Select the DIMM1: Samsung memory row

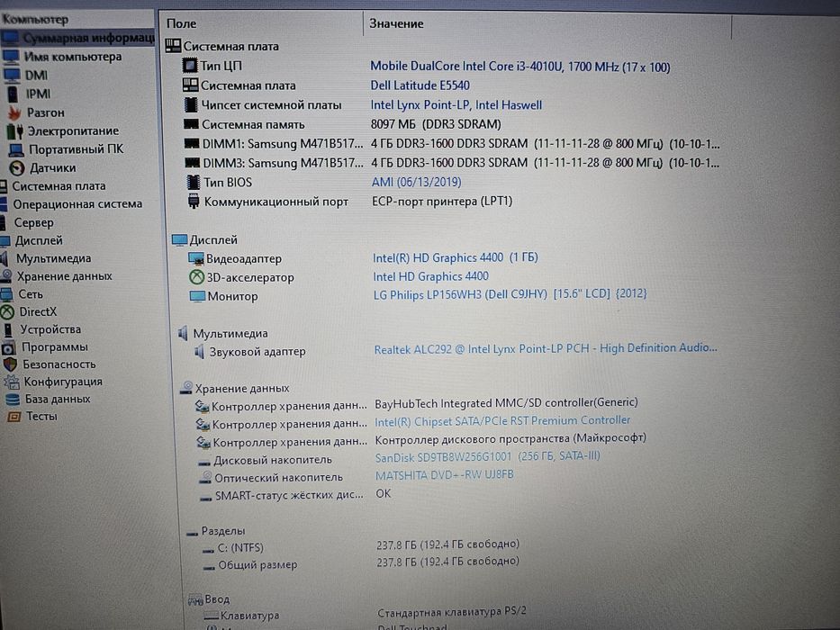click(x=452, y=144)
